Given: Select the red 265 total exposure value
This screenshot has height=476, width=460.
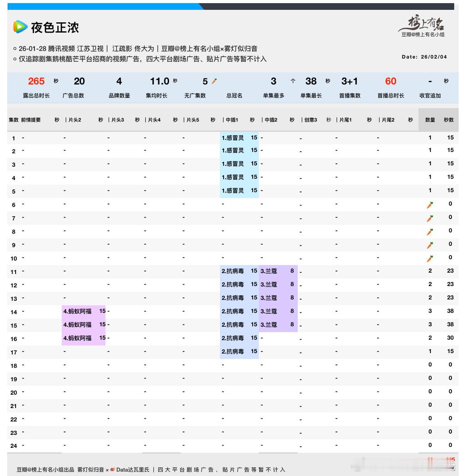Looking at the screenshot, I should click(x=36, y=81).
